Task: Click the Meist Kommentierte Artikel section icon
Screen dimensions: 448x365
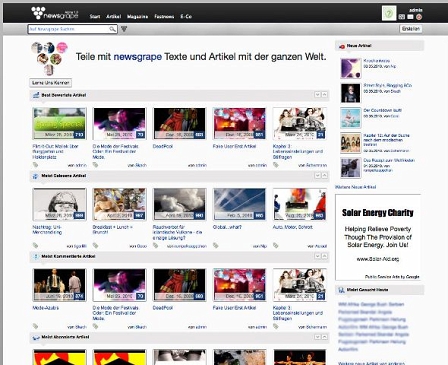Action: [x=36, y=257]
